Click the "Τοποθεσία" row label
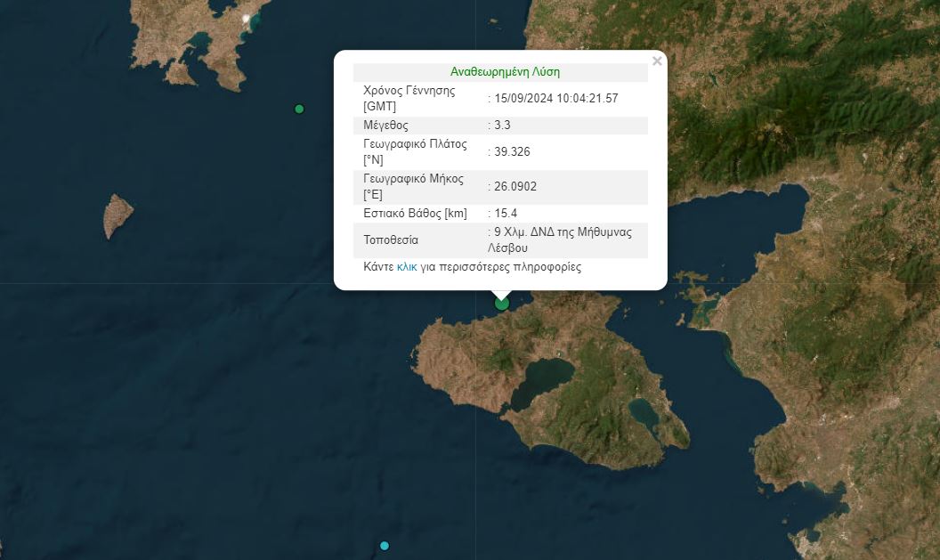This screenshot has height=560, width=940. pos(391,240)
